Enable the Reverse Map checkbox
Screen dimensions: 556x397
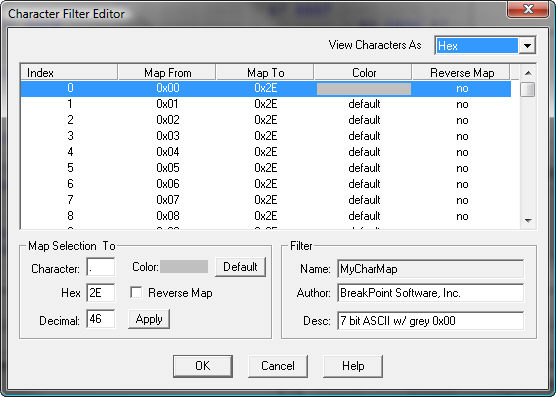coord(136,293)
